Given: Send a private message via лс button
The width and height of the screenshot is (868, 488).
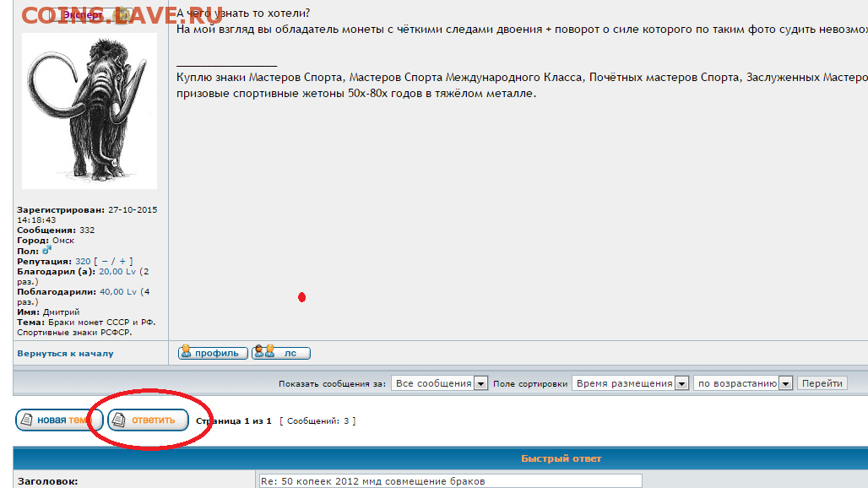Looking at the screenshot, I should (x=281, y=353).
